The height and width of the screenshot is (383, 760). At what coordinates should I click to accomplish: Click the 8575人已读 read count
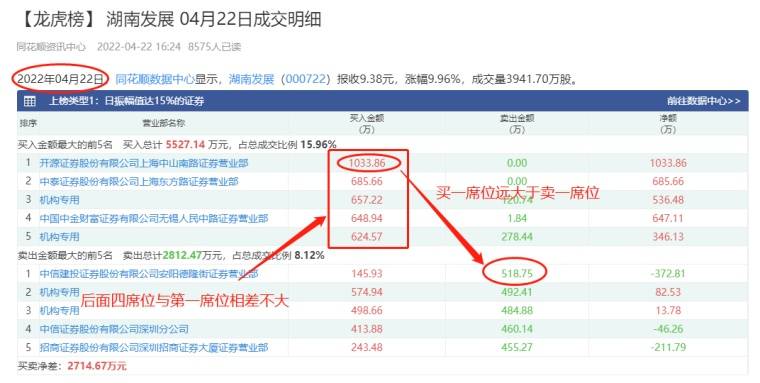(214, 47)
